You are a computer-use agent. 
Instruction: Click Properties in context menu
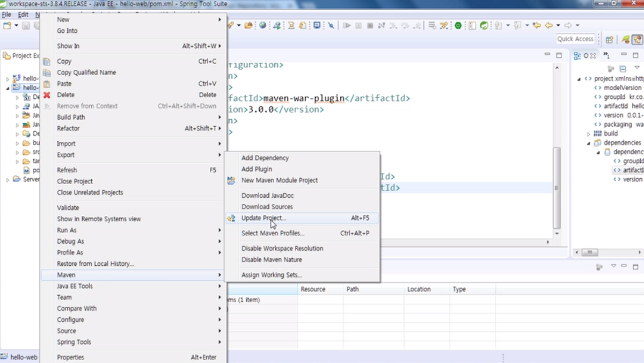(134, 357)
